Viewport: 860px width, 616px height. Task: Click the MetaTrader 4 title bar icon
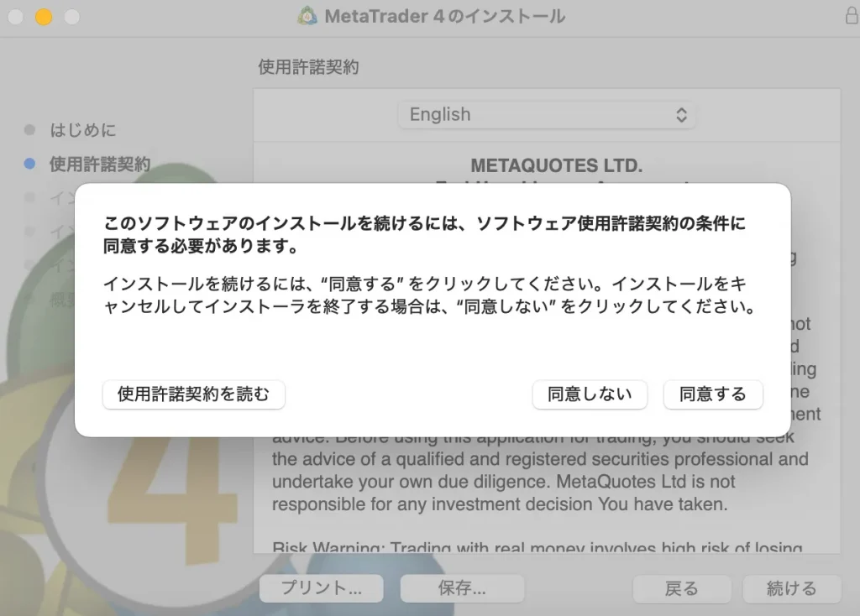pos(307,17)
